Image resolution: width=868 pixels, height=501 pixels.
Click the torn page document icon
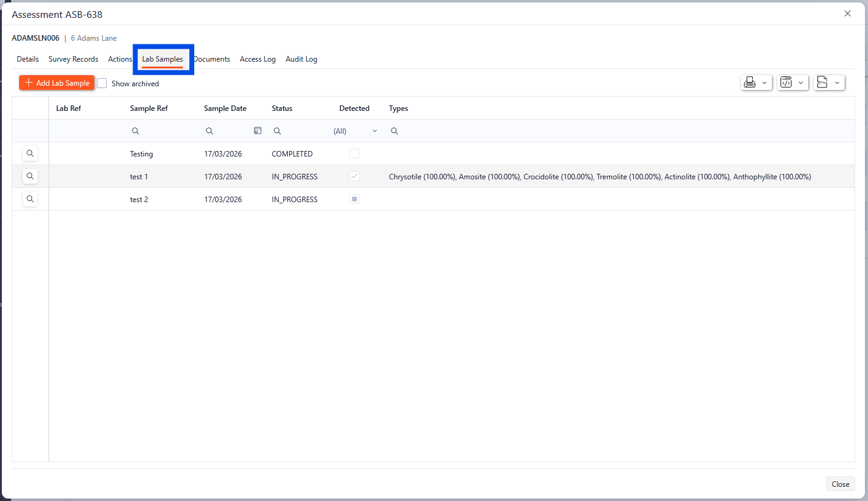click(822, 83)
